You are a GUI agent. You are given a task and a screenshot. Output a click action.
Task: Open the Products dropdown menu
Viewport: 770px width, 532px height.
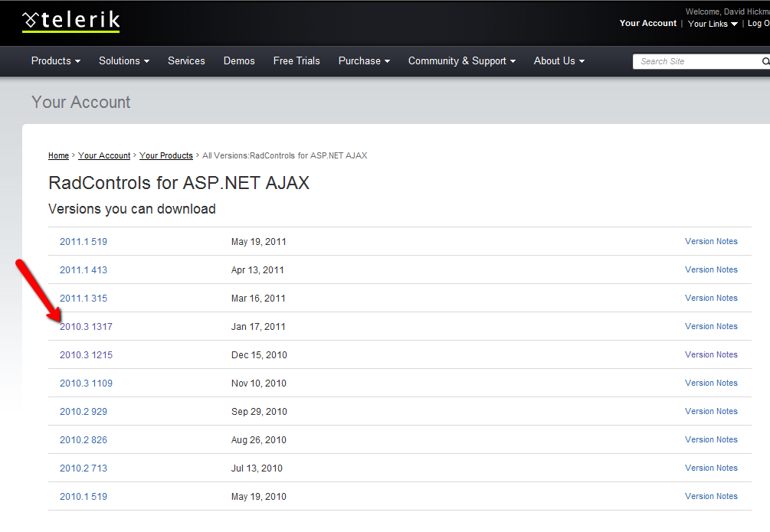[x=55, y=61]
